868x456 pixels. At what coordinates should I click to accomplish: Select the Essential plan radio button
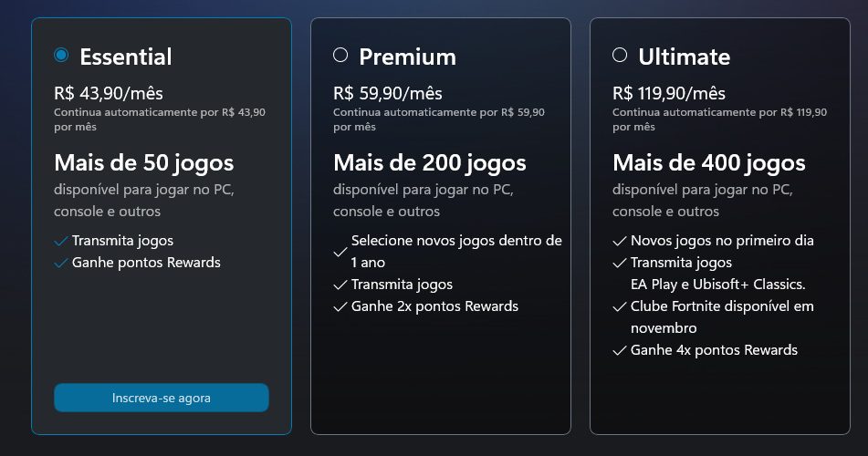(61, 56)
